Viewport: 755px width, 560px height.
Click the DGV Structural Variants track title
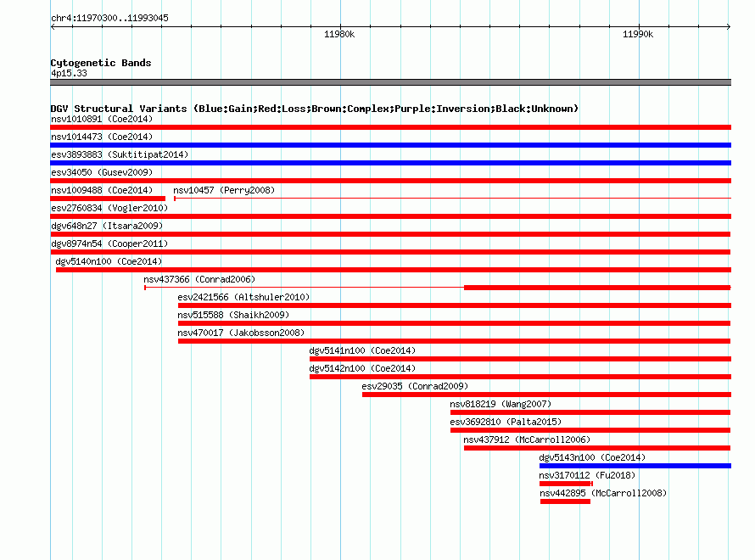315,109
